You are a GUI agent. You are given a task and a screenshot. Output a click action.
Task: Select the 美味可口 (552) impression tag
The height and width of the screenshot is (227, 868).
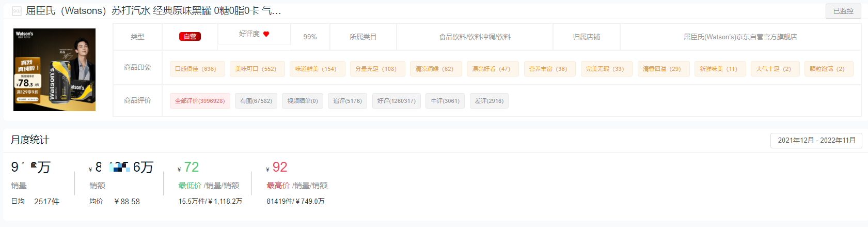tap(257, 69)
